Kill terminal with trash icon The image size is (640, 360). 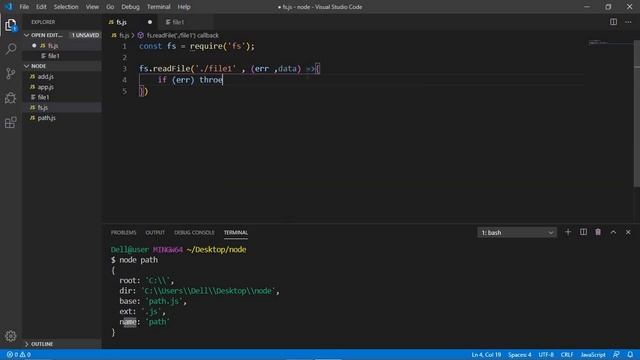point(598,232)
